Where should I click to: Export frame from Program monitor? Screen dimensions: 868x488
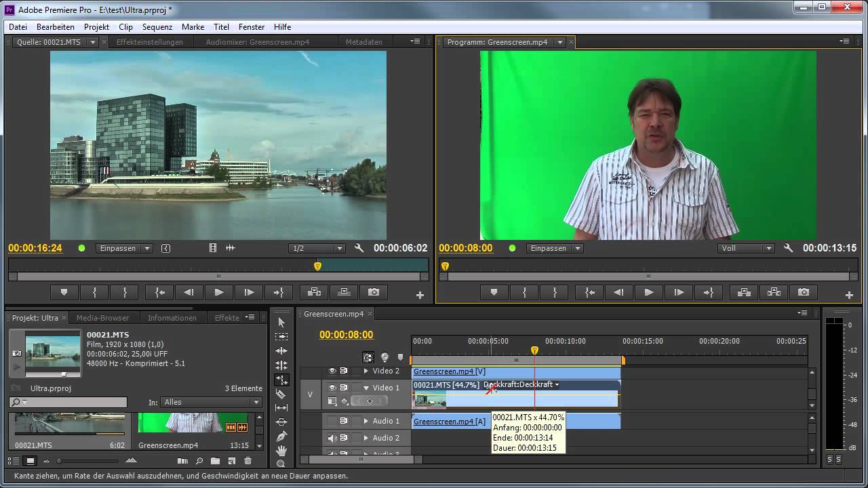click(x=804, y=292)
